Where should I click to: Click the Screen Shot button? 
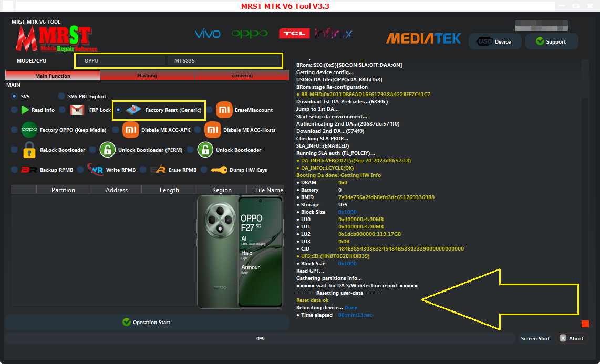coord(535,338)
